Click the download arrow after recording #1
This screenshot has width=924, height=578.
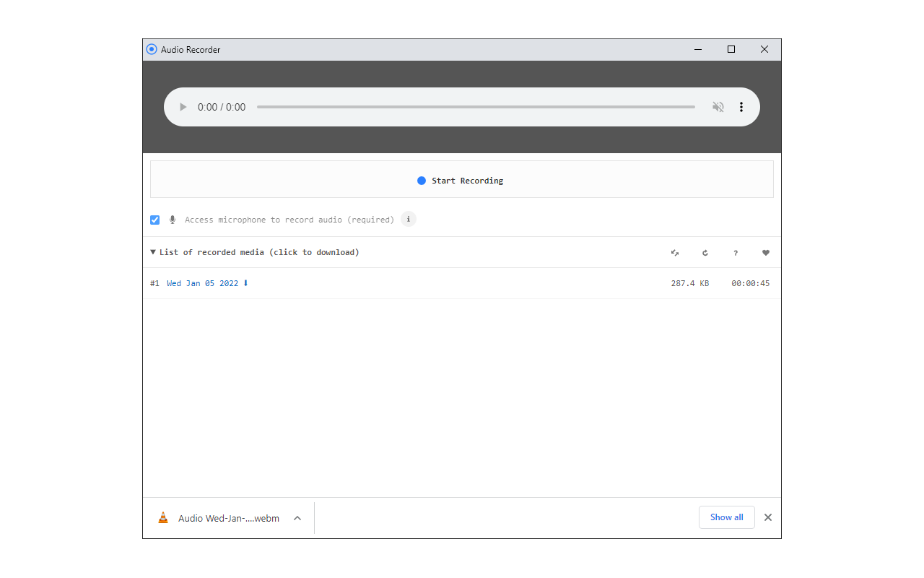[246, 283]
